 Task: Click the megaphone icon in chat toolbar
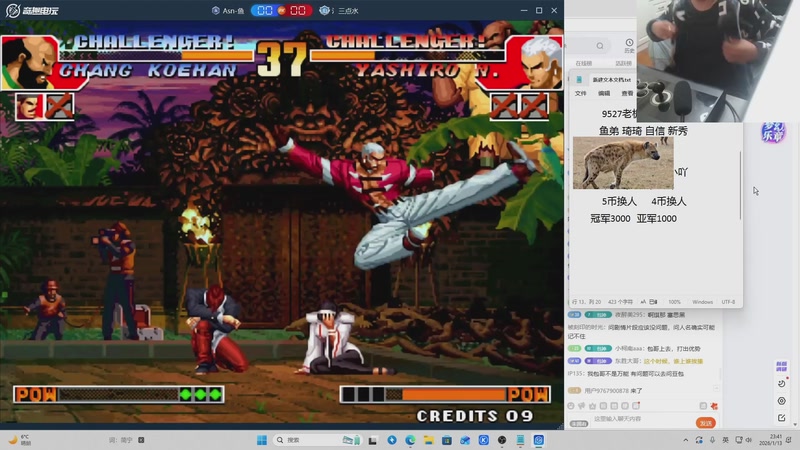pyautogui.click(x=582, y=406)
